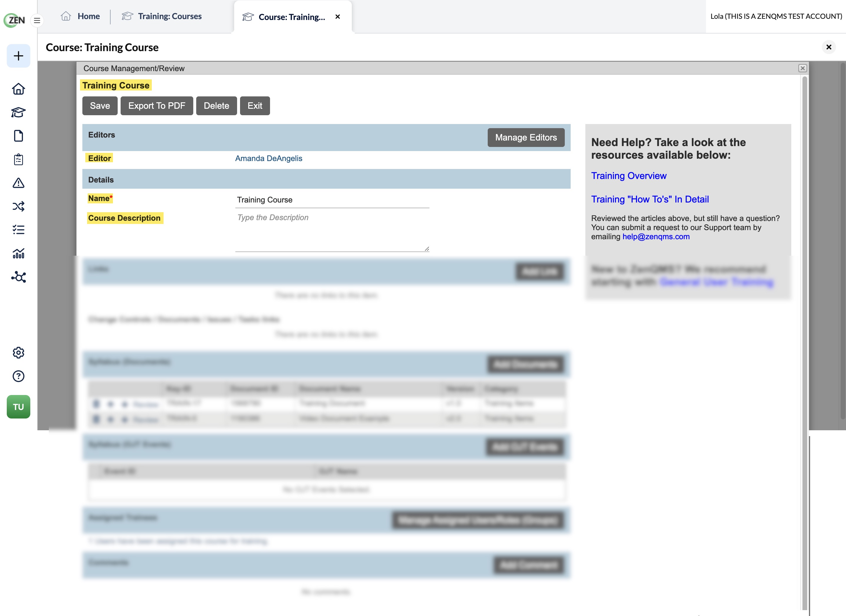Open the Documents page icon in sidebar
The image size is (846, 616).
pyautogui.click(x=18, y=136)
